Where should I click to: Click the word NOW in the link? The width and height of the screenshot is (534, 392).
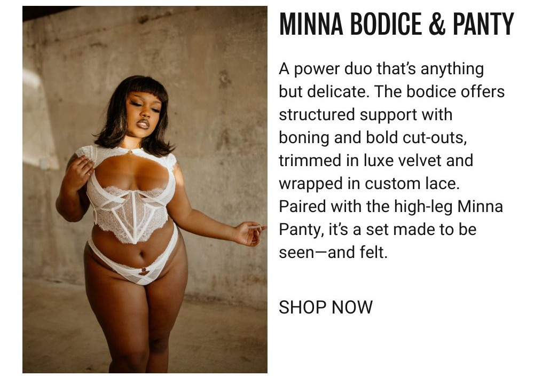coord(352,307)
